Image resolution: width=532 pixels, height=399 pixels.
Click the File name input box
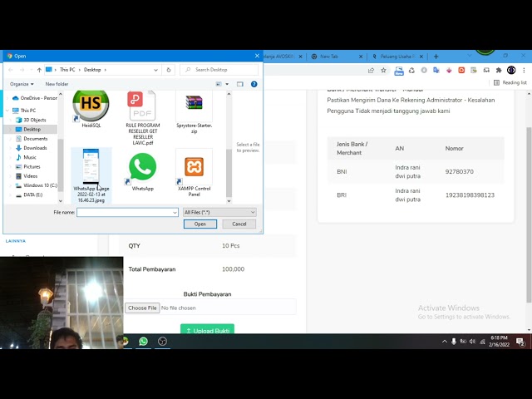[124, 213]
